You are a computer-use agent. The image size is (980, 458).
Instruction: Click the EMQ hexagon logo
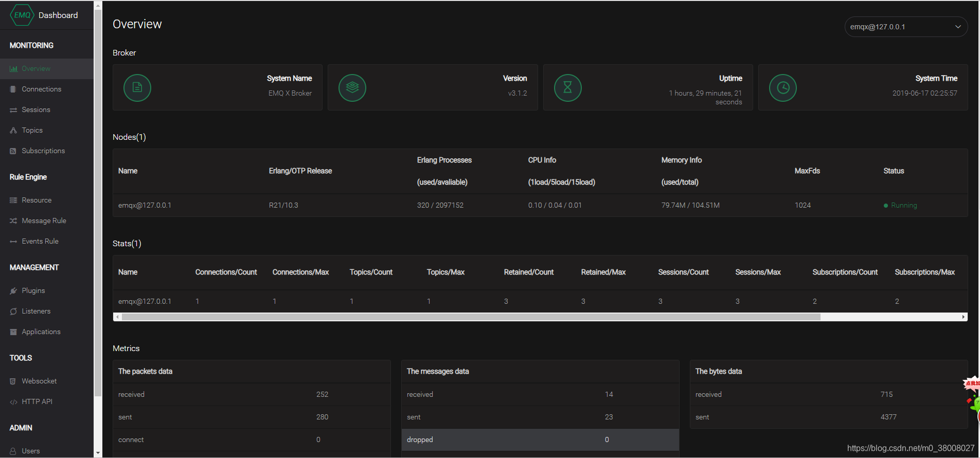22,15
